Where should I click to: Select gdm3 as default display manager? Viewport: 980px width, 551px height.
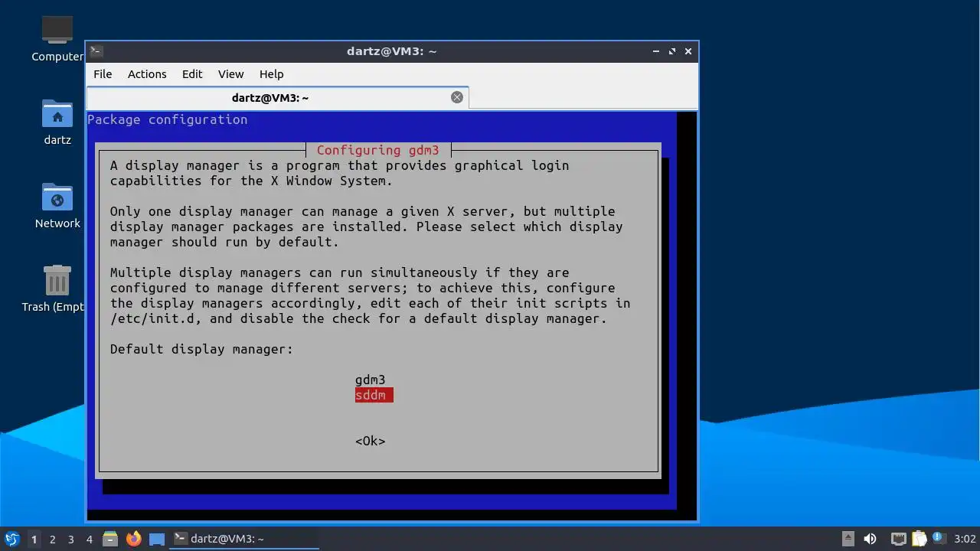click(x=370, y=380)
